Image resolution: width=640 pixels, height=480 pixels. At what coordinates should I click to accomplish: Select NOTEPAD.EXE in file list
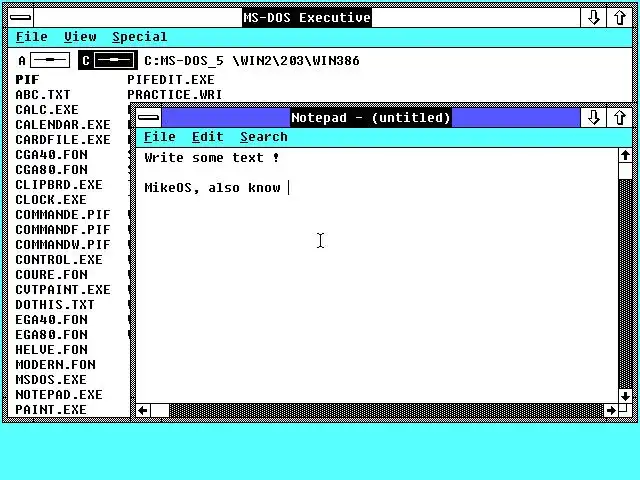click(x=59, y=395)
